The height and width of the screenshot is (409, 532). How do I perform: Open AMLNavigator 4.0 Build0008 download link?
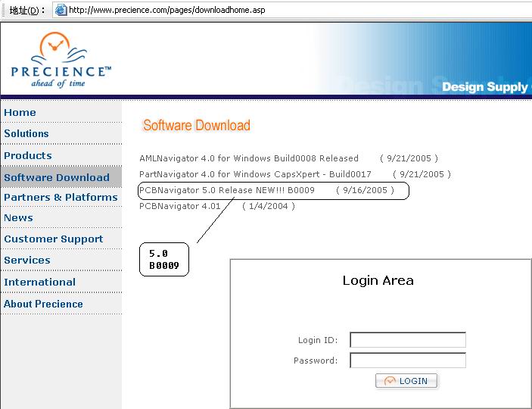pos(249,158)
